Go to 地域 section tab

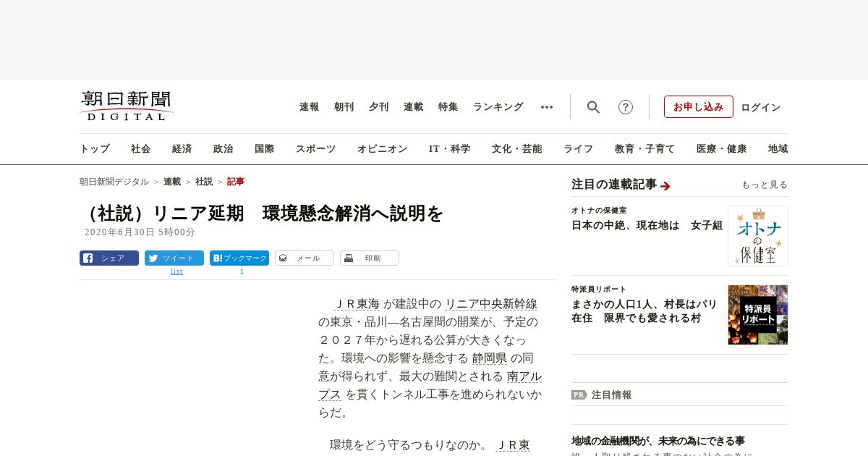click(778, 149)
